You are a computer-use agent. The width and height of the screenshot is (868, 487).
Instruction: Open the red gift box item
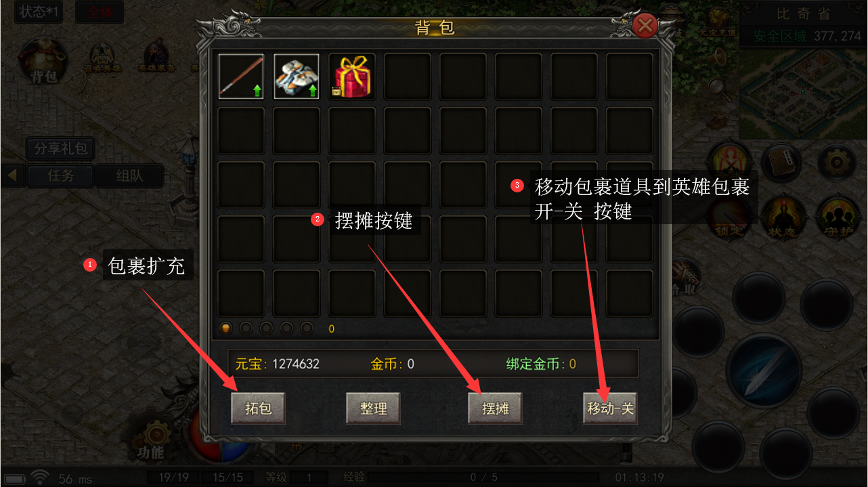pos(351,77)
